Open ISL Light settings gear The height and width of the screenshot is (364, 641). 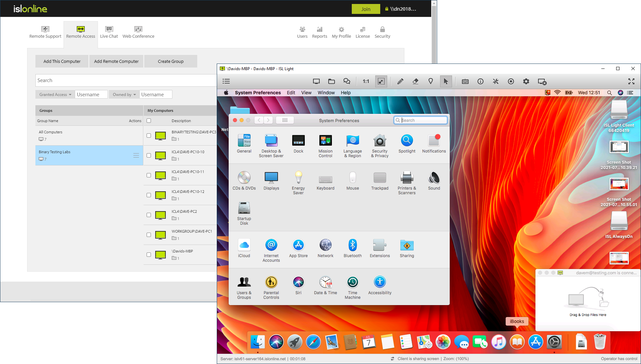coord(526,81)
